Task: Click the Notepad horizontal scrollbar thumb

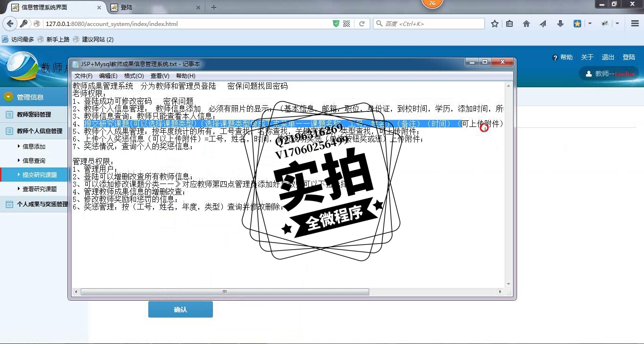Action: (225, 292)
